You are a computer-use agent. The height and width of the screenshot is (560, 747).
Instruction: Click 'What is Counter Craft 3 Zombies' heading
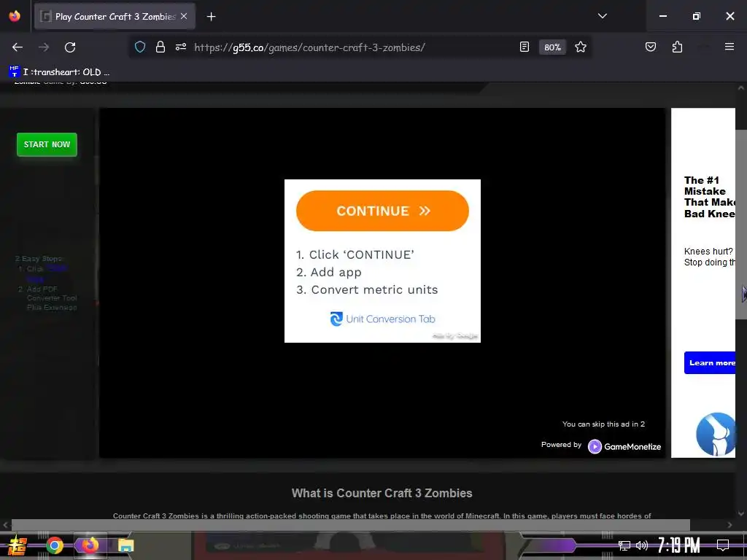point(382,493)
